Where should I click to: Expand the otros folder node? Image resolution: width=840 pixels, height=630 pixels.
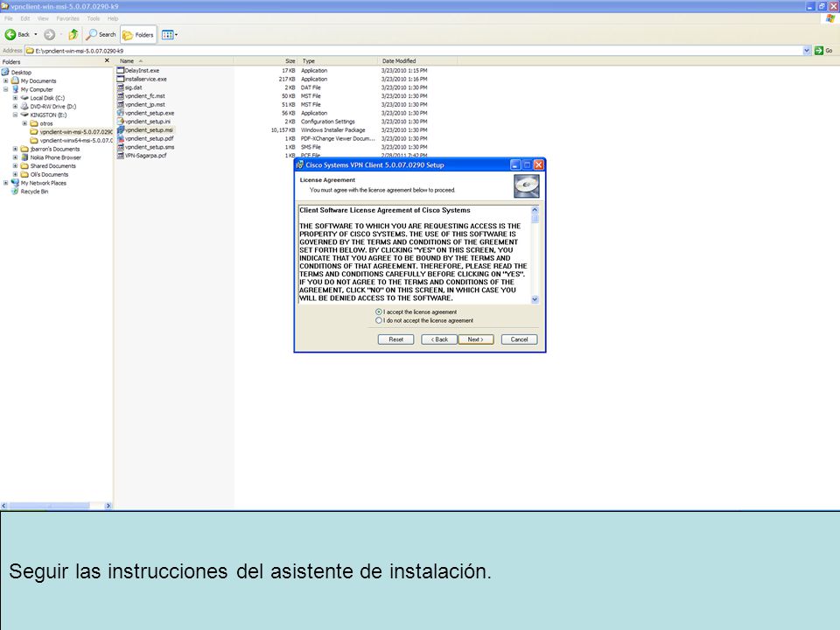24,123
